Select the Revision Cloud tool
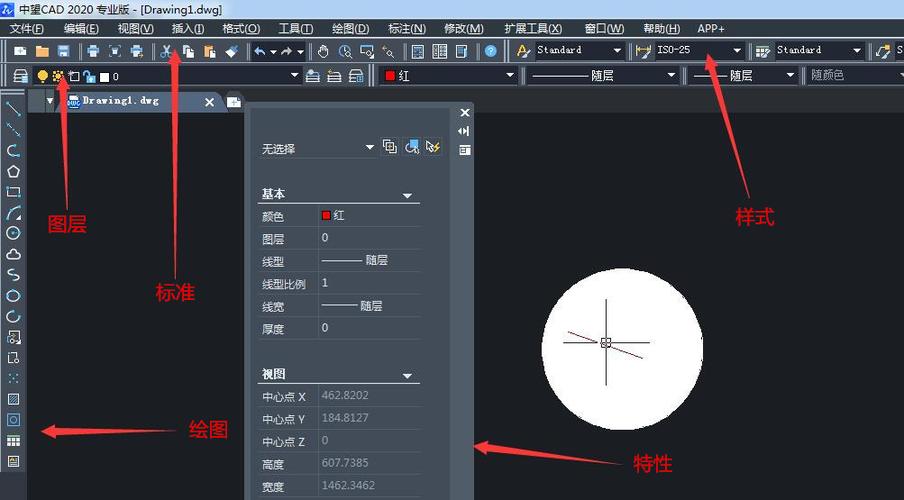 point(13,254)
